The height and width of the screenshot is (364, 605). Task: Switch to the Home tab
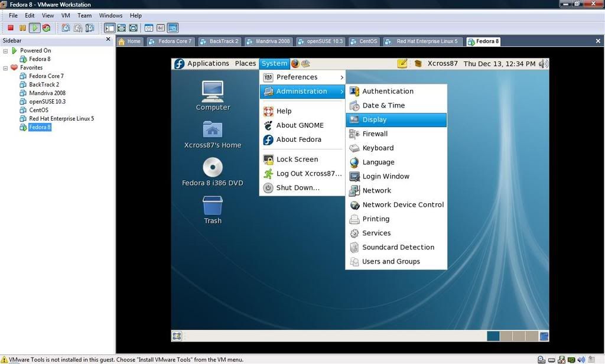tap(130, 41)
